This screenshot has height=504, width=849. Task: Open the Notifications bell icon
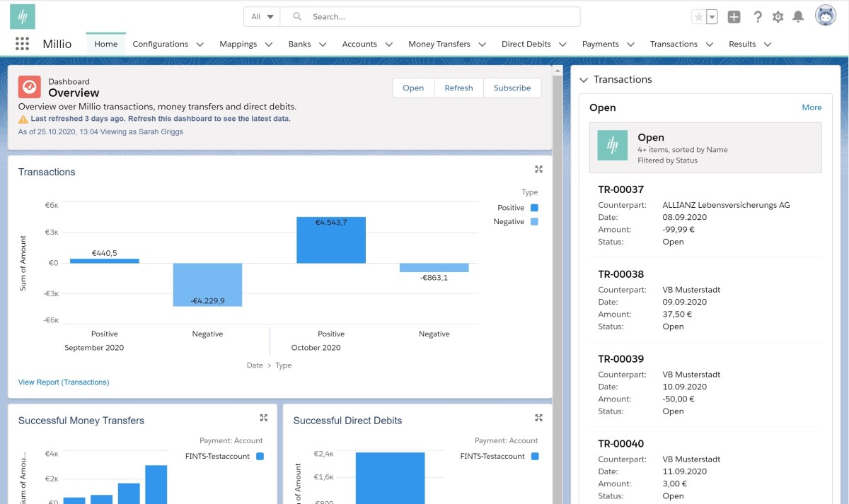tap(798, 17)
